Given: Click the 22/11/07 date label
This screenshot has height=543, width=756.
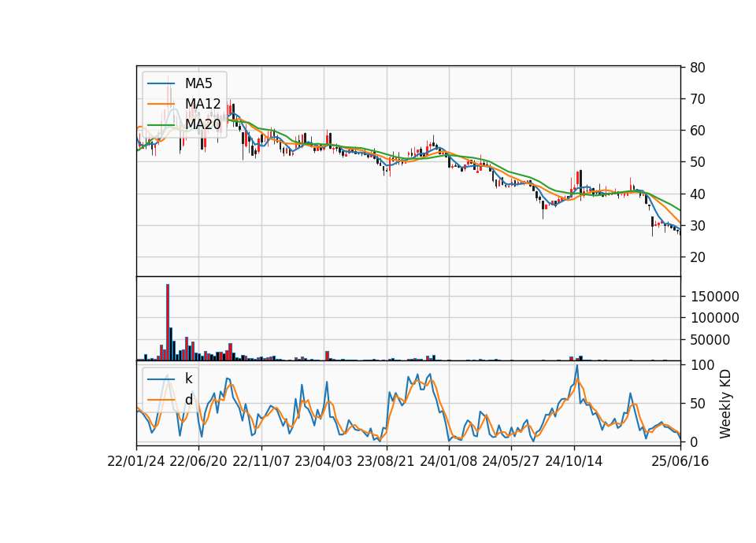Looking at the screenshot, I should pyautogui.click(x=261, y=461).
